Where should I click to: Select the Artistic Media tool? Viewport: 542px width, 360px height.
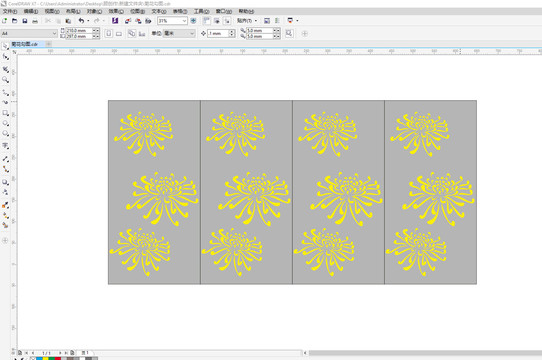point(5,103)
